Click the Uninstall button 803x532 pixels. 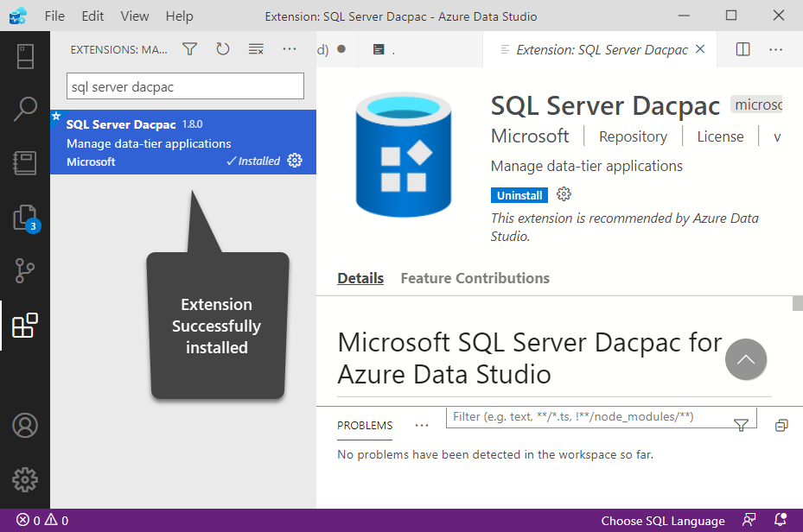[519, 195]
